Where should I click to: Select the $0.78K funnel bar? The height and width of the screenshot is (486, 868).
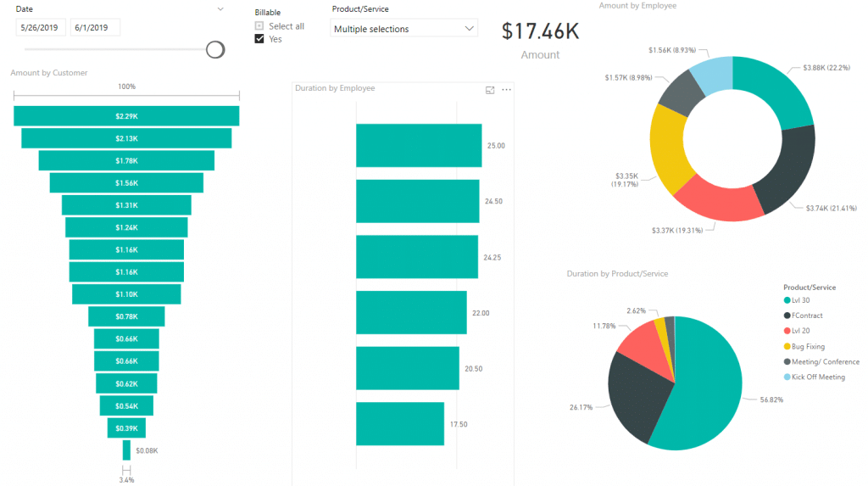(x=126, y=316)
